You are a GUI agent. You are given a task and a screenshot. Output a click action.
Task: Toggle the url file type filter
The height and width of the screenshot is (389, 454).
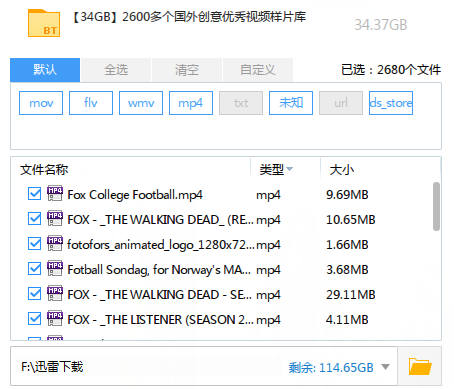click(x=341, y=103)
